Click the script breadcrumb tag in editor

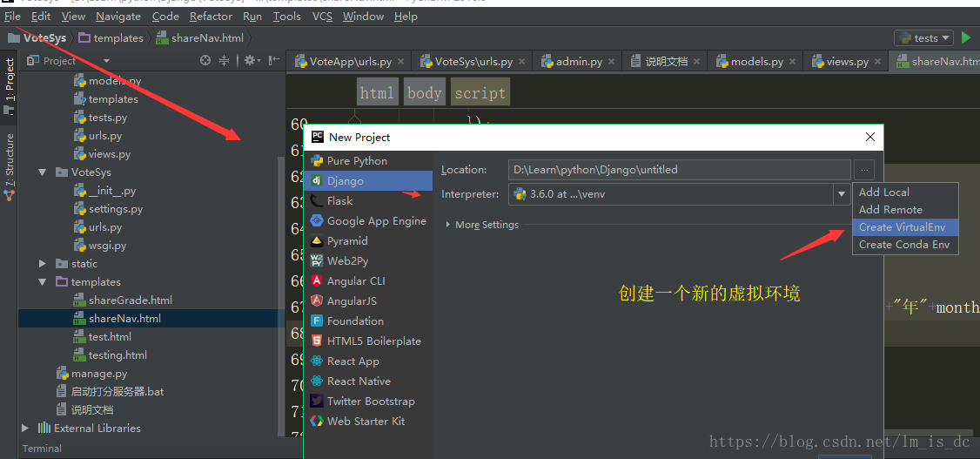480,93
